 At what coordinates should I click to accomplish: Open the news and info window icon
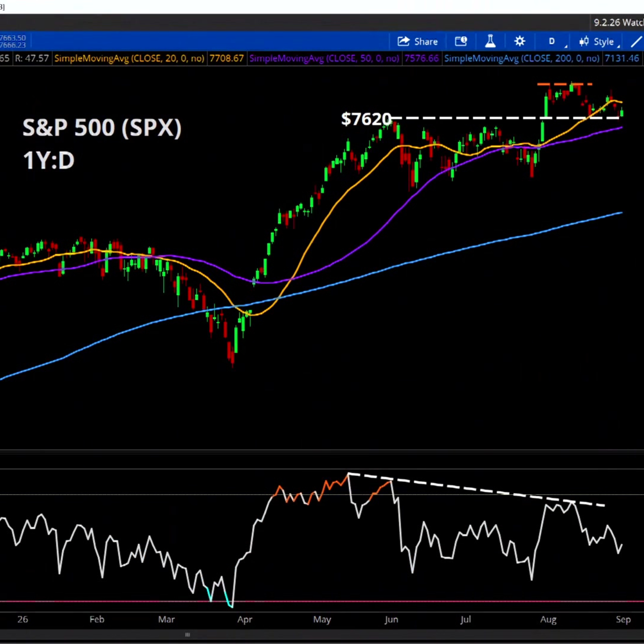coord(461,42)
